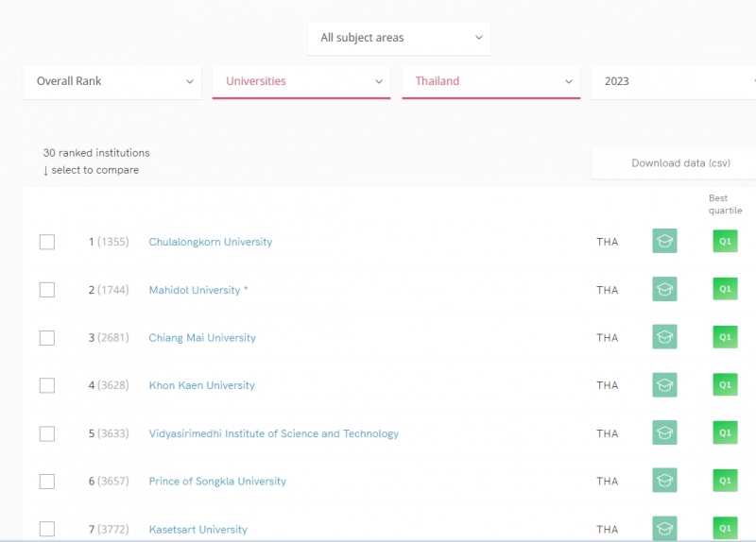Image resolution: width=756 pixels, height=542 pixels.
Task: Click the university icon in Chulalongkorn University row
Action: coord(664,241)
